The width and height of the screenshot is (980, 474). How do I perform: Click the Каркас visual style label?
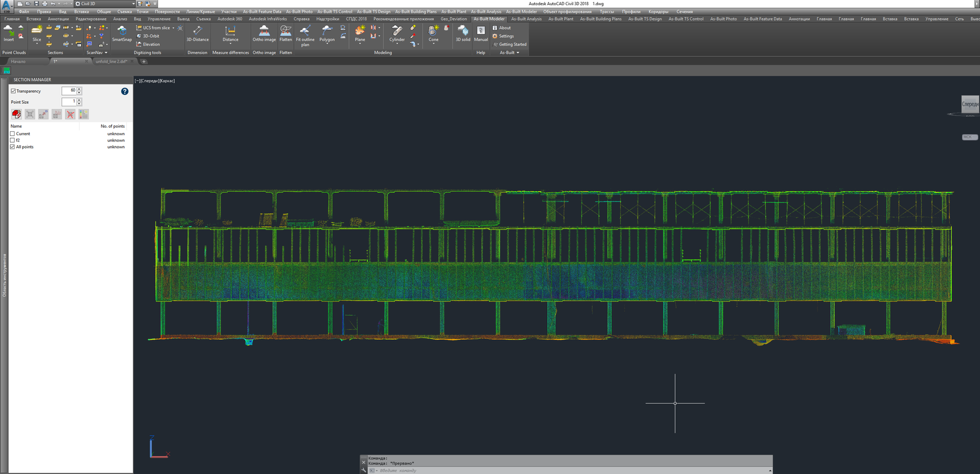167,81
